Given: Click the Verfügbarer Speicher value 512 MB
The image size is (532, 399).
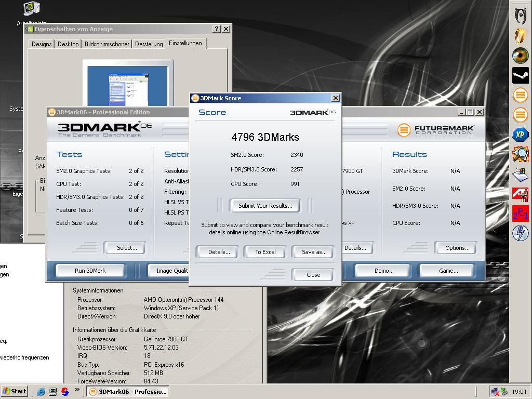Looking at the screenshot, I should 153,373.
